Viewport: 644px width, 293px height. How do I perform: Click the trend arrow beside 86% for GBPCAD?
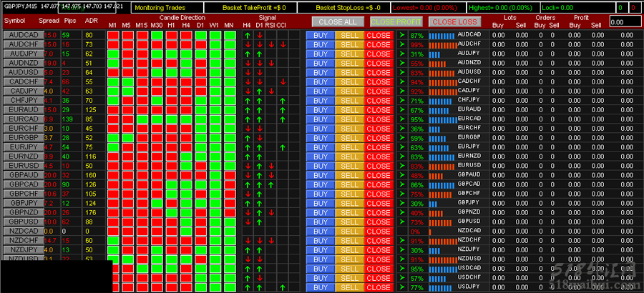click(402, 184)
